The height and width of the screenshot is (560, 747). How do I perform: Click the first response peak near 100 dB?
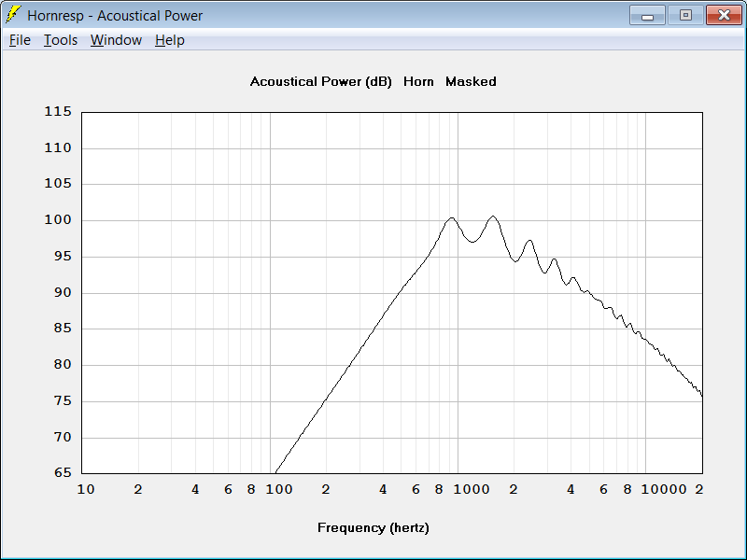click(x=451, y=218)
